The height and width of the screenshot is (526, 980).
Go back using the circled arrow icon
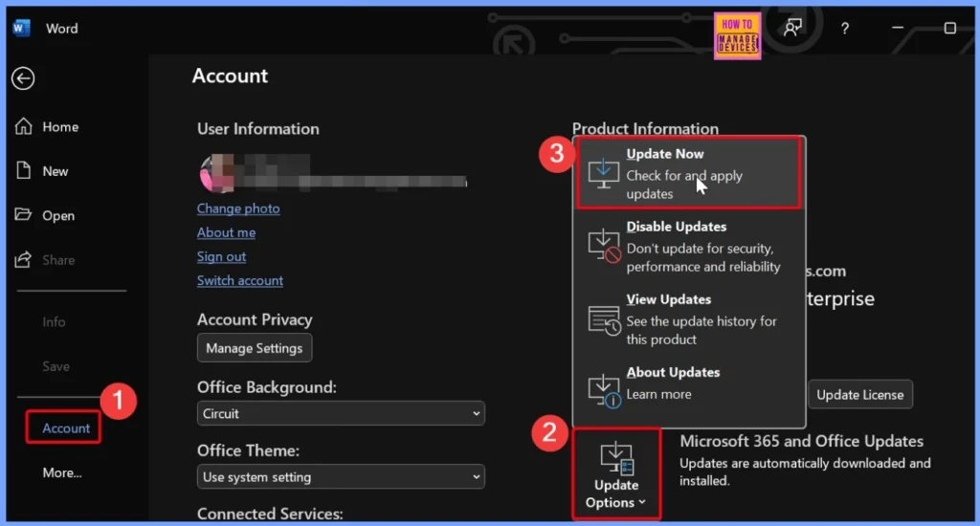(x=23, y=78)
